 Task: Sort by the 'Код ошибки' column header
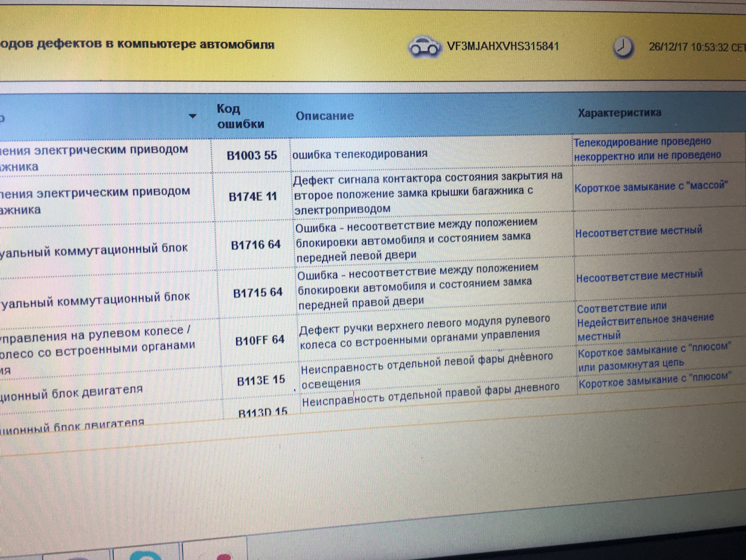[x=241, y=116]
